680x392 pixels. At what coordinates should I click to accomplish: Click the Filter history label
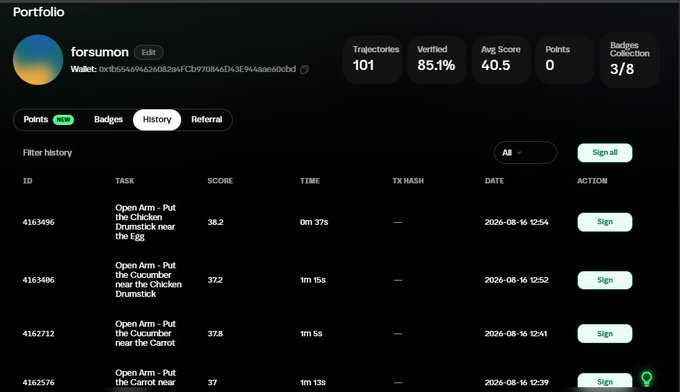point(47,153)
